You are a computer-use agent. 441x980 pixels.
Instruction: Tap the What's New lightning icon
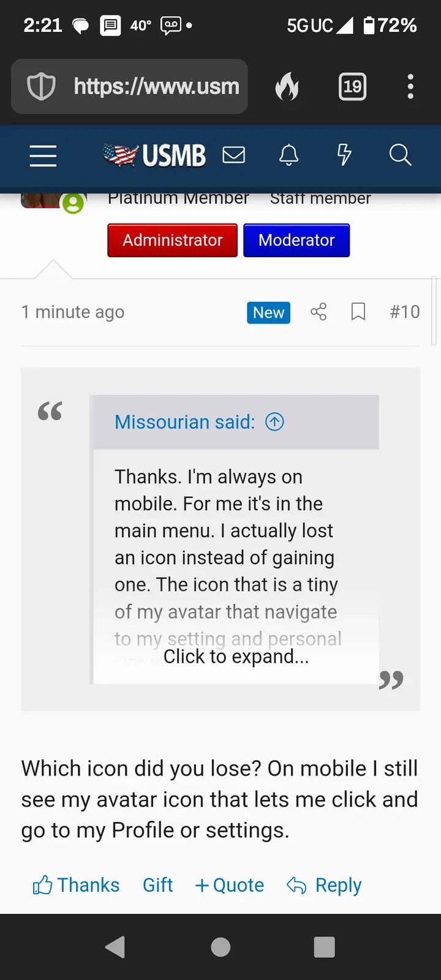pos(344,155)
